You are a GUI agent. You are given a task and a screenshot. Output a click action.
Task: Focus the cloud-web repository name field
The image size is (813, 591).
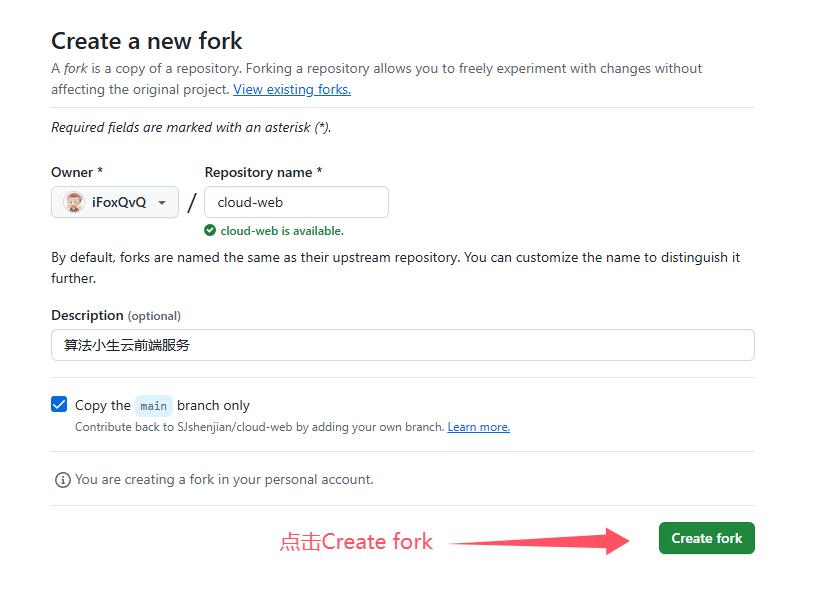[x=296, y=202]
